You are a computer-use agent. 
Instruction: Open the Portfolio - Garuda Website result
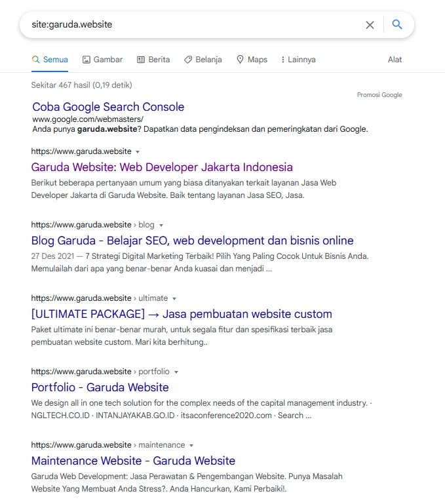(100, 387)
